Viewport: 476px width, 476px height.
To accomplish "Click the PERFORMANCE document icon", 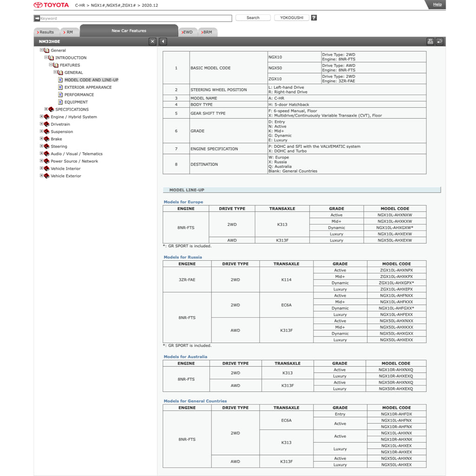I will (x=60, y=95).
